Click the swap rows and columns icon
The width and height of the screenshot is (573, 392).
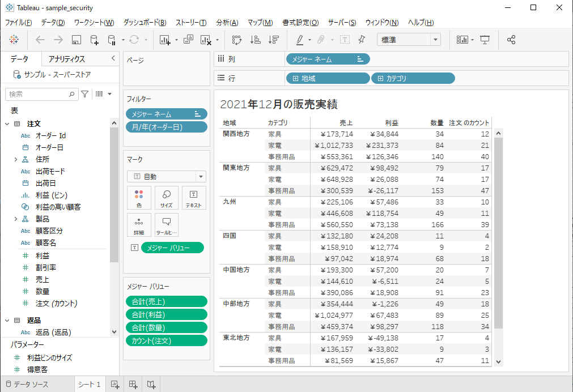(x=237, y=40)
